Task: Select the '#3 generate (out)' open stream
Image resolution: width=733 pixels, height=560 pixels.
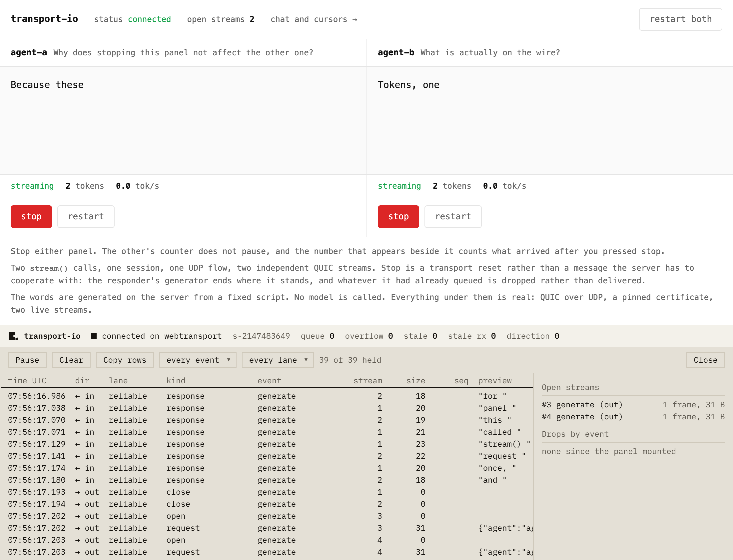Action: pyautogui.click(x=633, y=405)
